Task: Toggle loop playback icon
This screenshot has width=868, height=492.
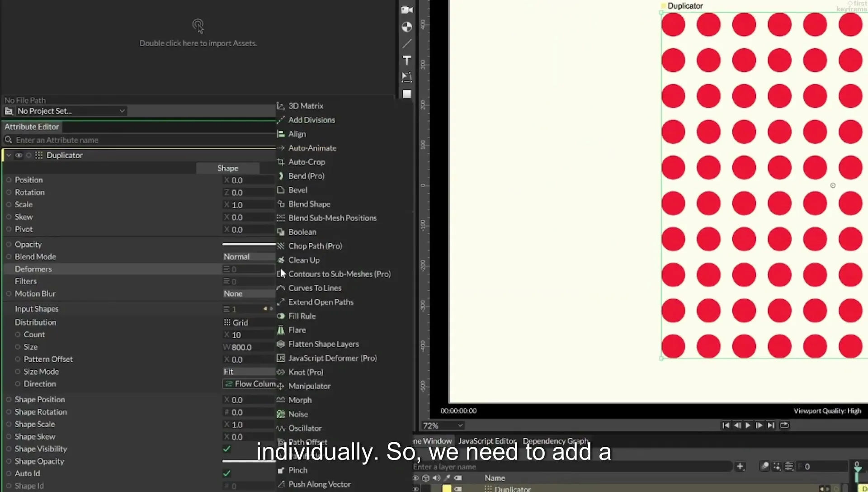Action: (784, 425)
